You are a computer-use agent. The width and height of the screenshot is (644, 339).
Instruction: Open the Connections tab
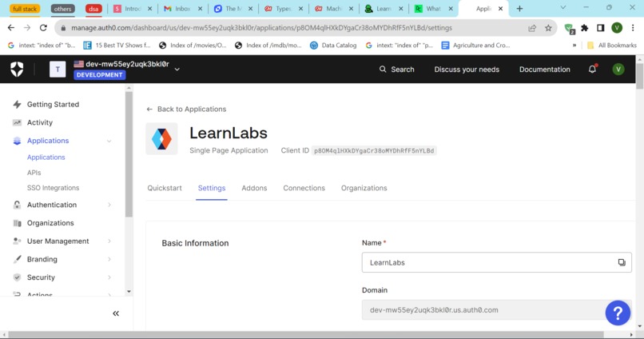pos(304,188)
